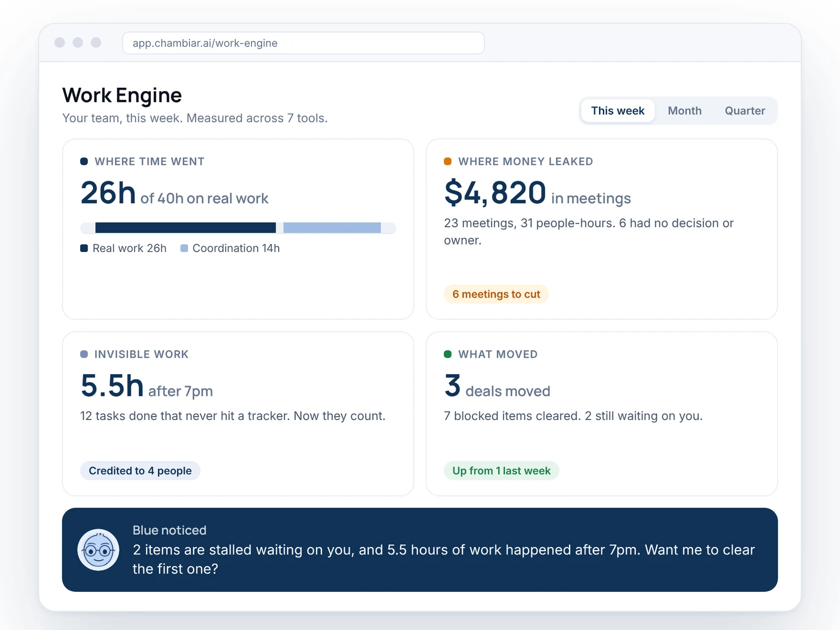Click the dark Real work bar segment

(185, 227)
